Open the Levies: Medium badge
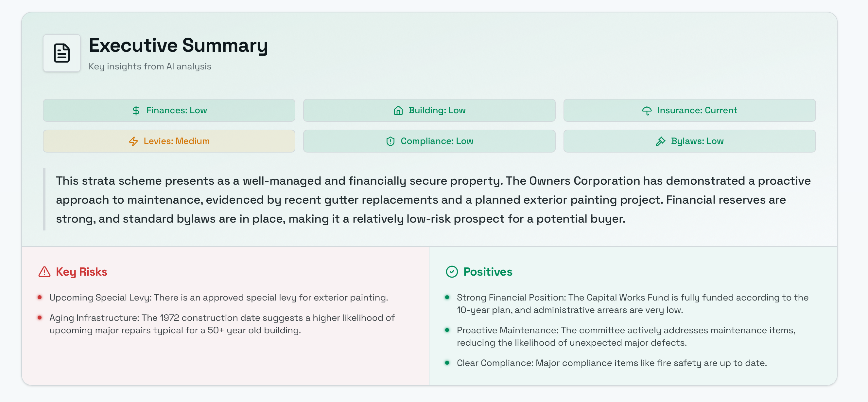868x402 pixels. (x=169, y=141)
